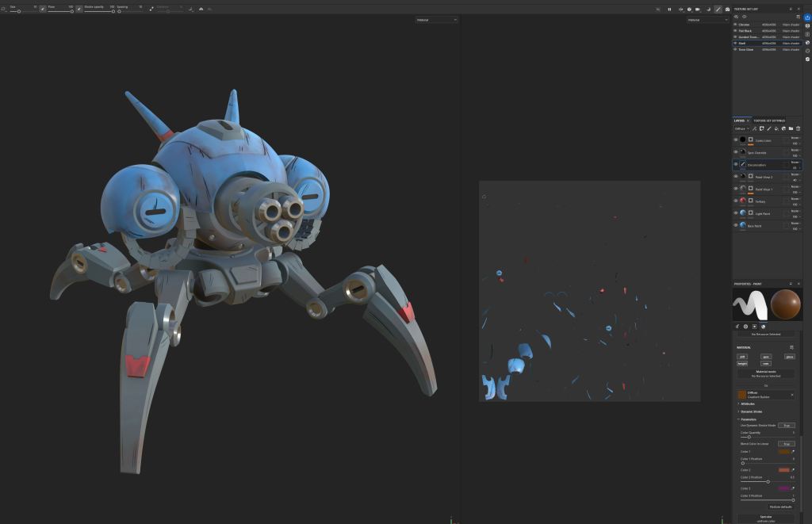
Task: Open the 3D viewport Material dropdown
Action: (x=437, y=20)
